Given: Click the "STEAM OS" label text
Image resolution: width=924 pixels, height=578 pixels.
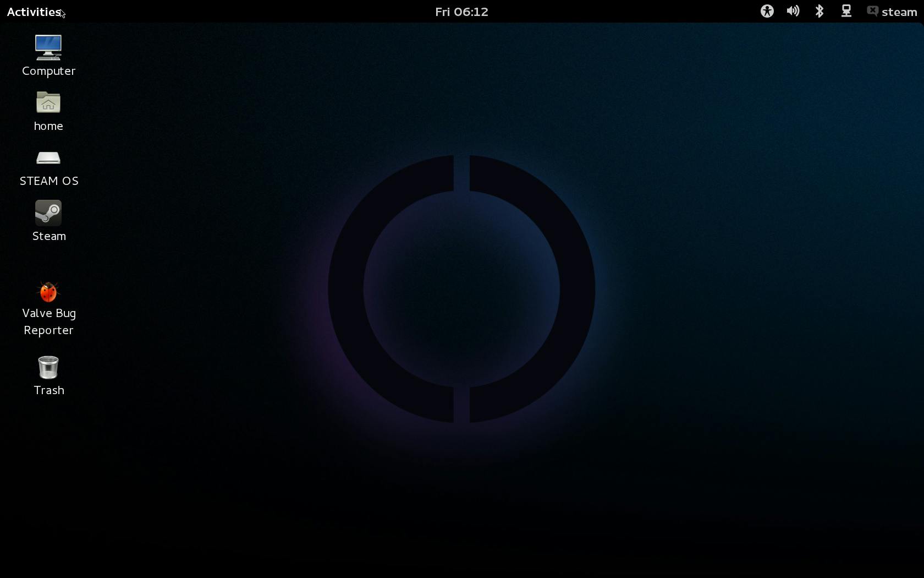Looking at the screenshot, I should tap(49, 181).
